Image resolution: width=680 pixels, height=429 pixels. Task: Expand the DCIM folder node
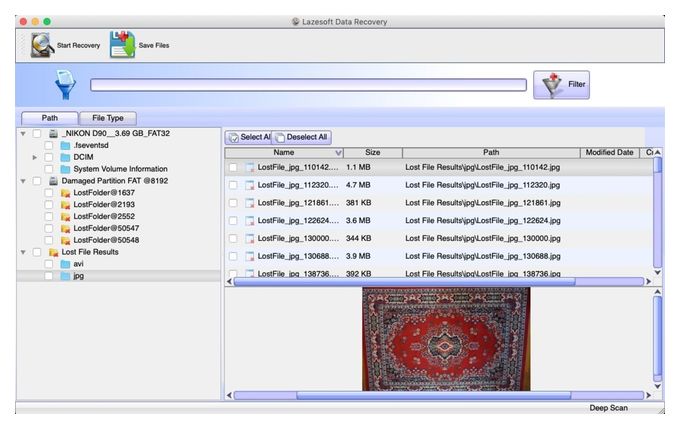[35, 157]
